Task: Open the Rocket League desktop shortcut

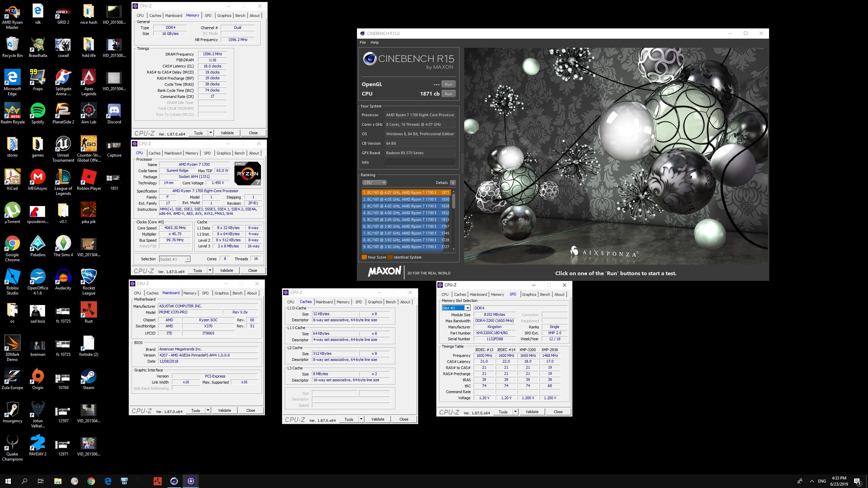Action: point(88,282)
